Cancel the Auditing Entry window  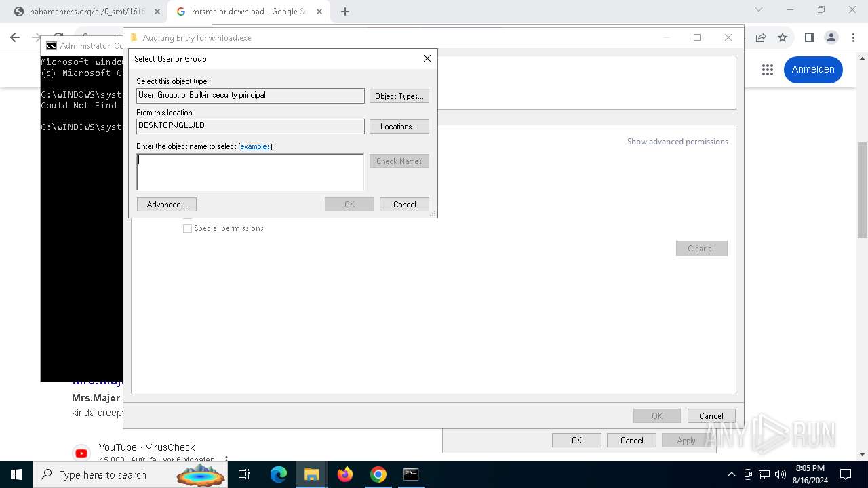coord(711,416)
